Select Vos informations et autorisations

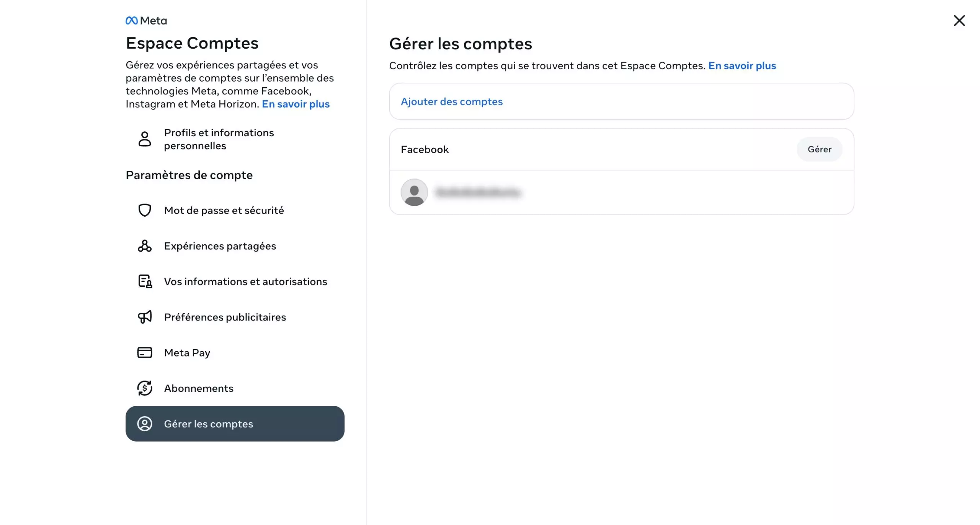click(245, 281)
